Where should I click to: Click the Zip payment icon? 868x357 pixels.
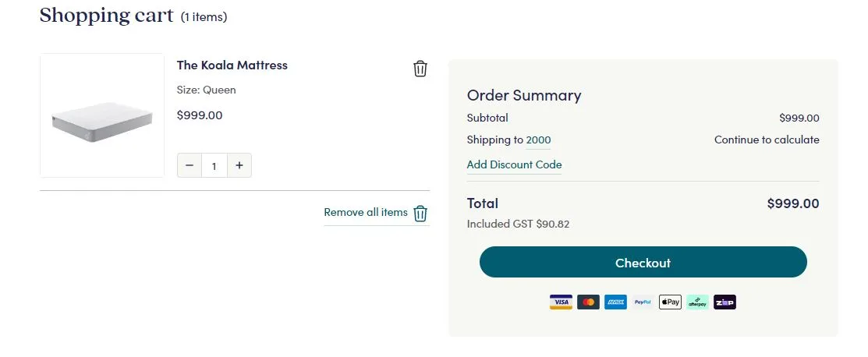725,302
